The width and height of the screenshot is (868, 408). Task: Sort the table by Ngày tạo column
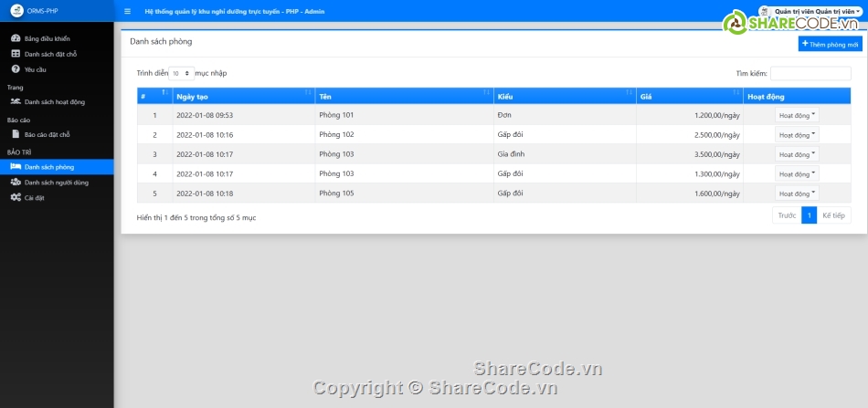pyautogui.click(x=243, y=96)
